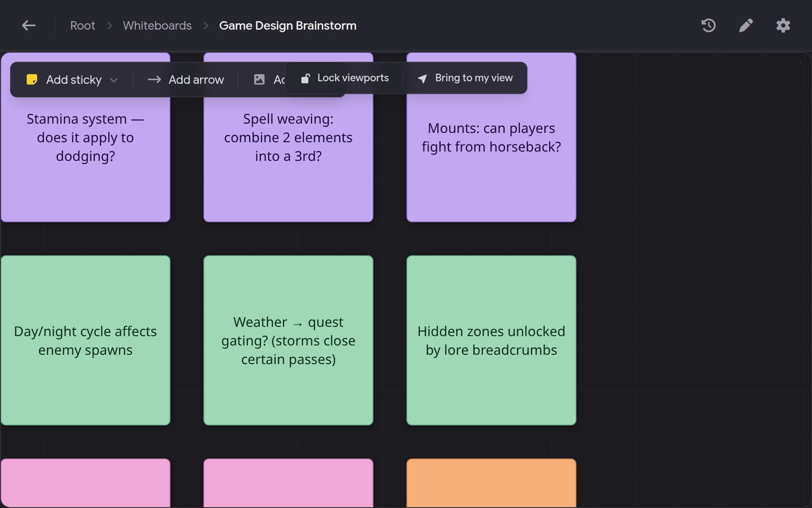
Task: Click Game Design Brainstorm title
Action: coord(288,25)
